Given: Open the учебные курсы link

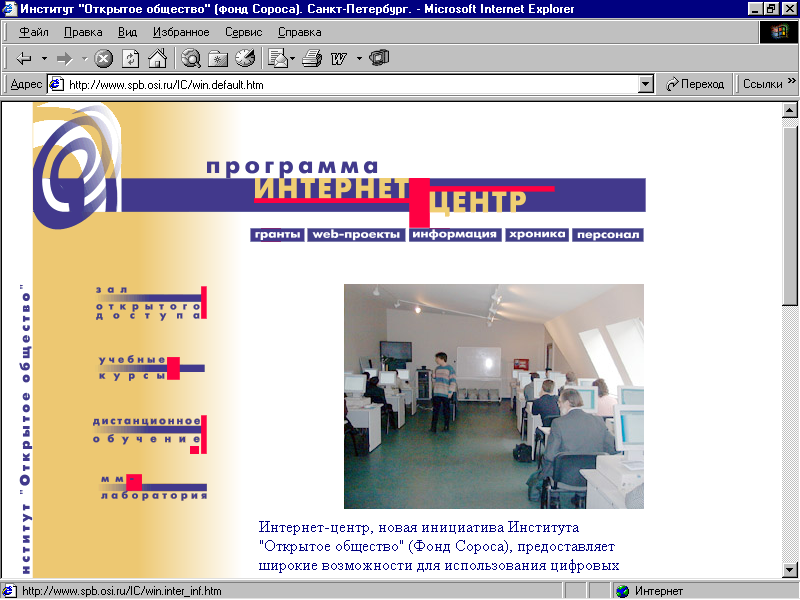Looking at the screenshot, I should (152, 368).
